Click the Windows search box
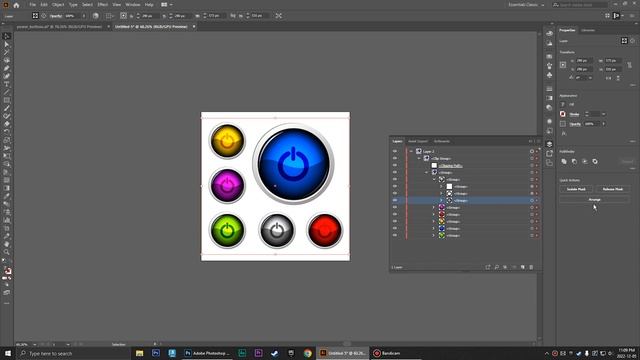Image resolution: width=640 pixels, height=360 pixels. pyautogui.click(x=74, y=353)
